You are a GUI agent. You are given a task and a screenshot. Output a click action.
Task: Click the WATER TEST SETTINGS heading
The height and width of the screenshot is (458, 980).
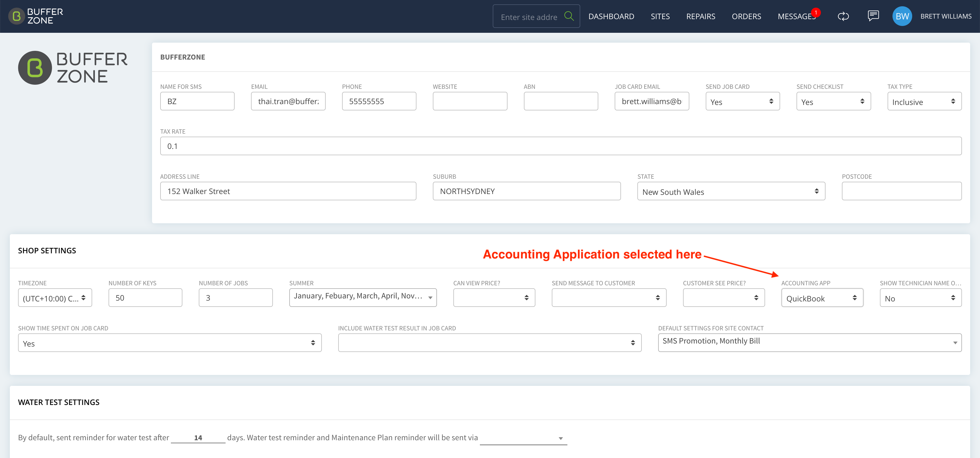59,402
